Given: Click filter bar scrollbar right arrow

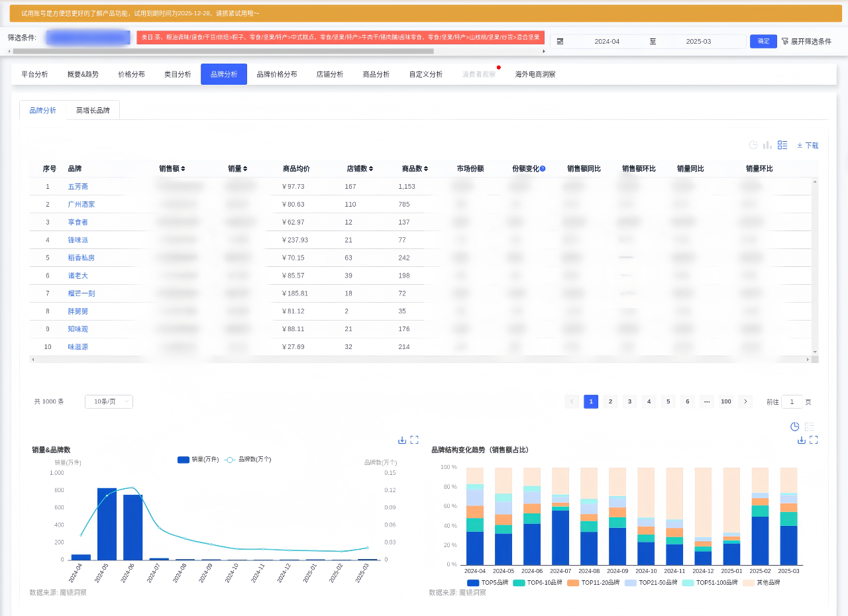Looking at the screenshot, I should pyautogui.click(x=545, y=51).
